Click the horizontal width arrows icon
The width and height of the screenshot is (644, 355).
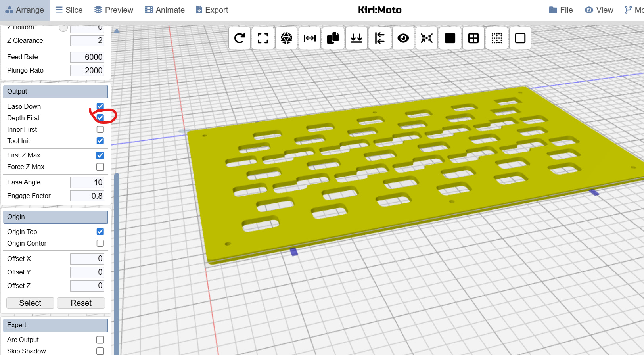[310, 38]
